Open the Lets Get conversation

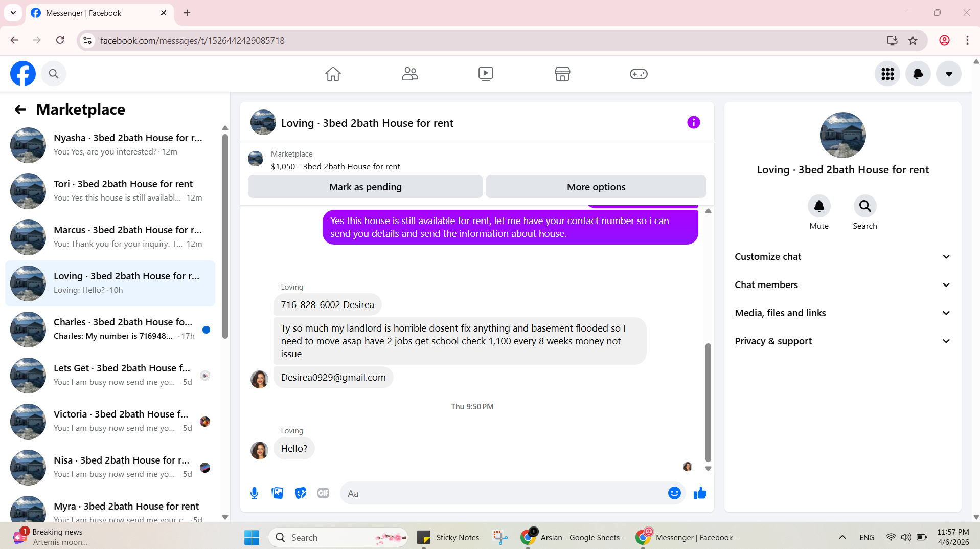[110, 376]
